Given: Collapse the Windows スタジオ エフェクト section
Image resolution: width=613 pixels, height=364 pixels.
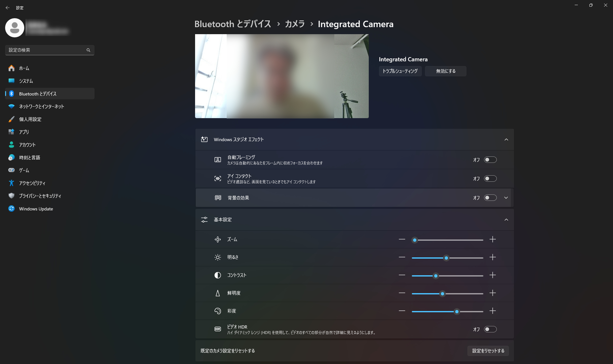Looking at the screenshot, I should pos(506,140).
